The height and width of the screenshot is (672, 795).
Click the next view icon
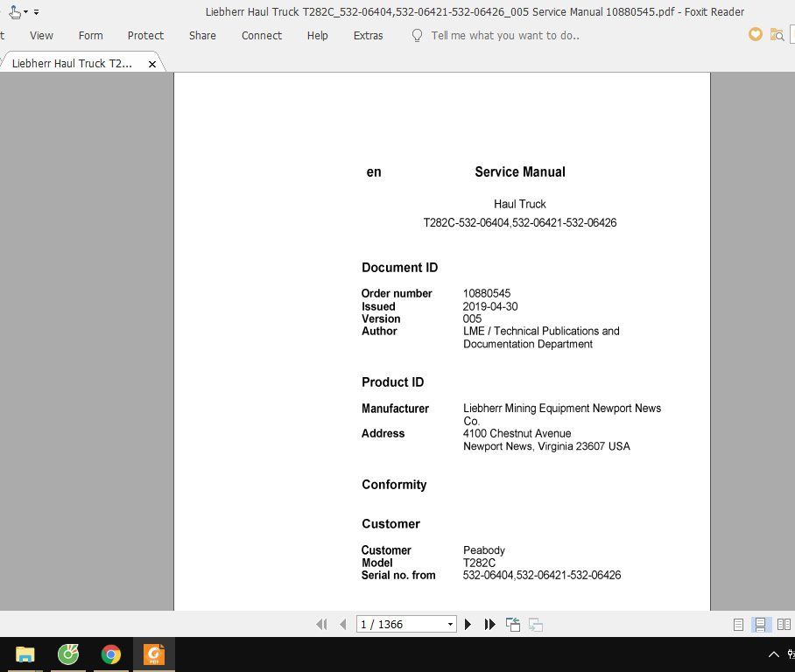(x=536, y=625)
